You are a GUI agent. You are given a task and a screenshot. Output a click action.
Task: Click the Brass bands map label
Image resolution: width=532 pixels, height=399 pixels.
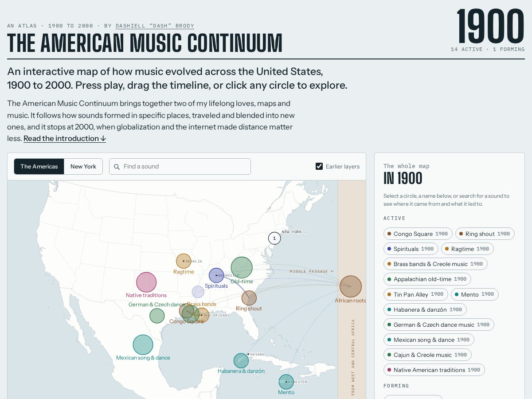point(202,304)
